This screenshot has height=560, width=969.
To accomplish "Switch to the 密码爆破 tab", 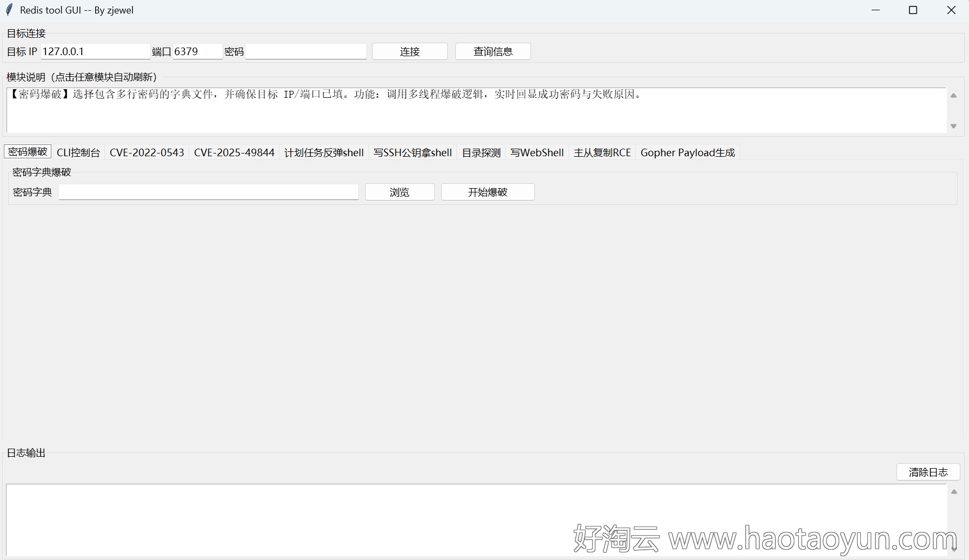I will 28,152.
